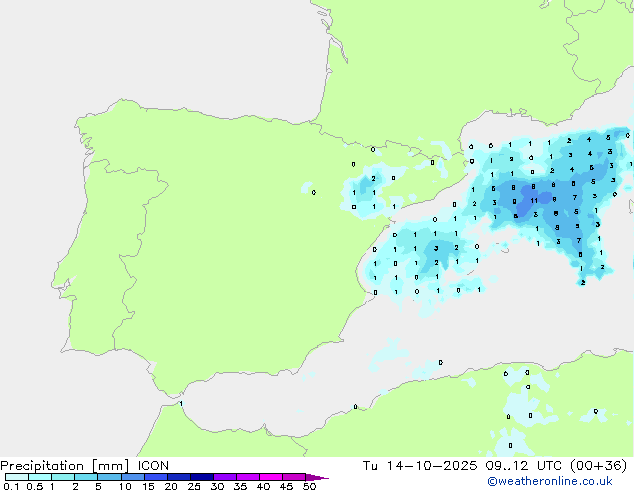Click the 0.5–1 mm legend color swatch
Screen dimensions: 634x490
click(40, 477)
